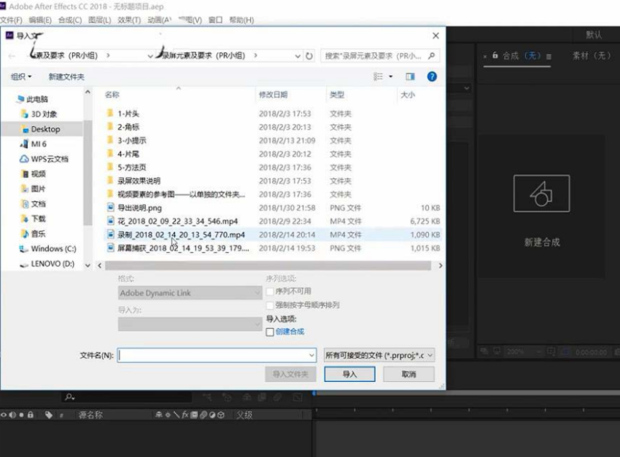620x457 pixels.
Task: Expand the address bar history dropdown
Action: (x=297, y=56)
